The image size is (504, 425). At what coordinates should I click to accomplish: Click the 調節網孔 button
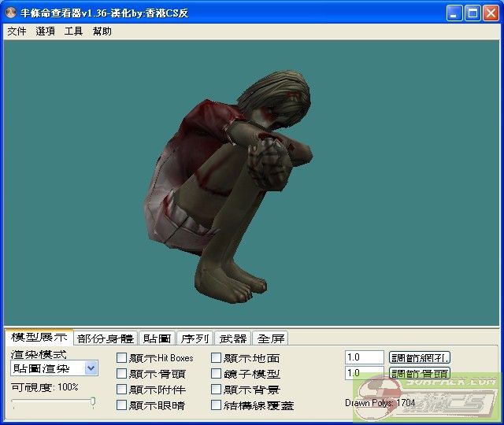pos(420,358)
